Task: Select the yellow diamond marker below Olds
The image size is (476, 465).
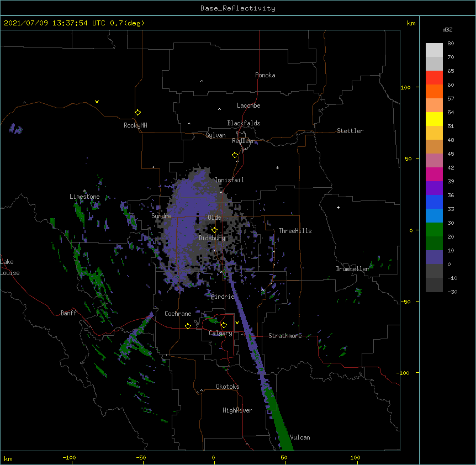Action: [214, 230]
